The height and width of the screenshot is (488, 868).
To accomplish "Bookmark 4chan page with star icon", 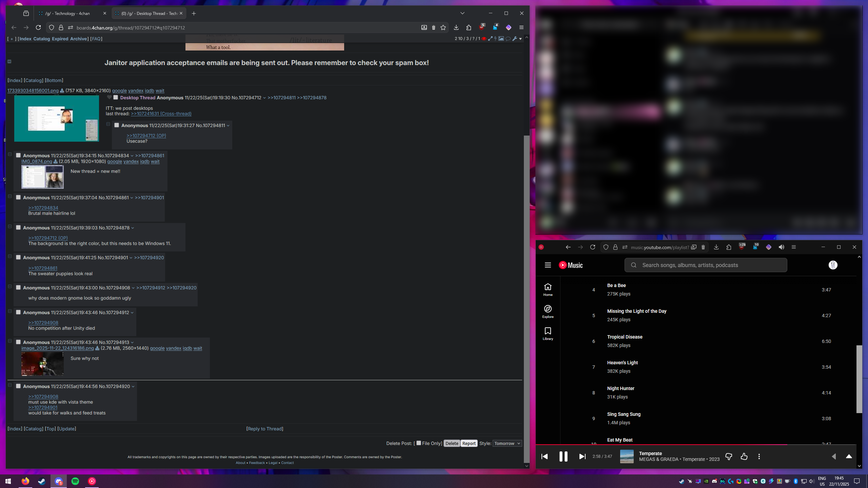I will (443, 27).
